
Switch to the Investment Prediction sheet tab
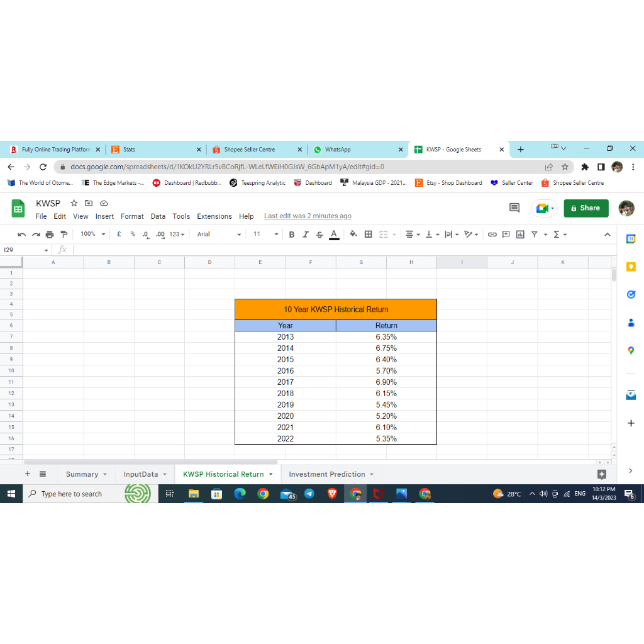click(326, 474)
